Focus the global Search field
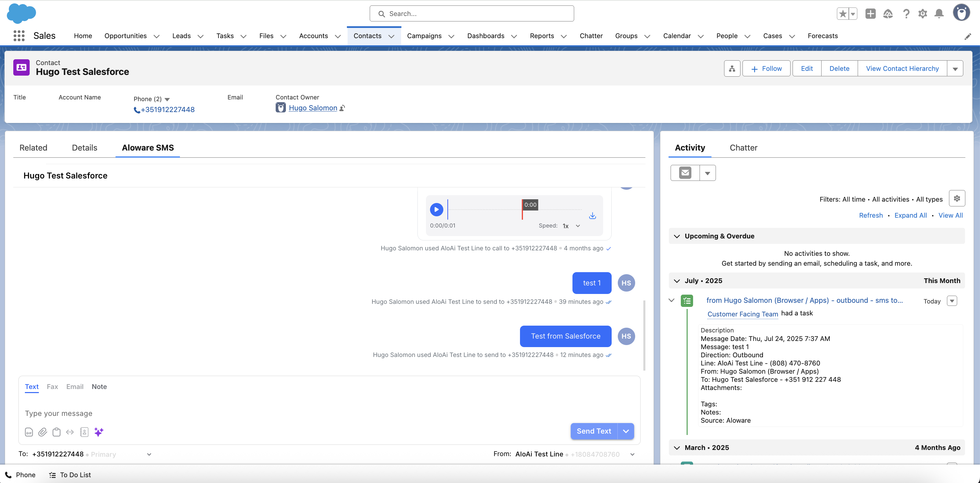 tap(472, 14)
